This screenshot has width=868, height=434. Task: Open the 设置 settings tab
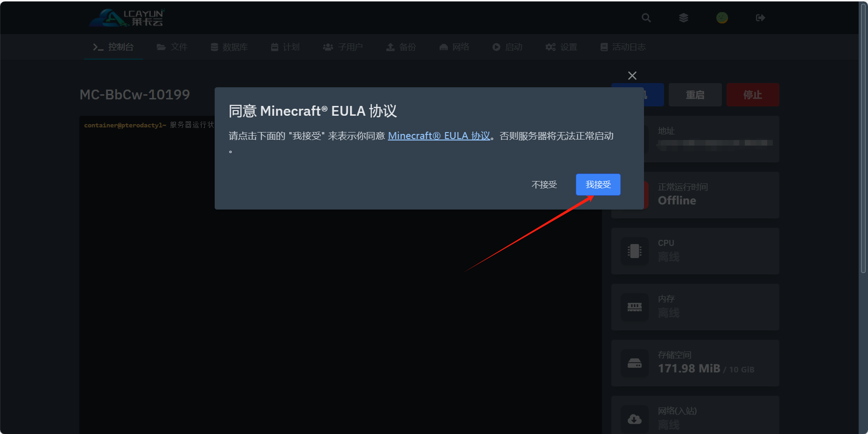(x=561, y=47)
